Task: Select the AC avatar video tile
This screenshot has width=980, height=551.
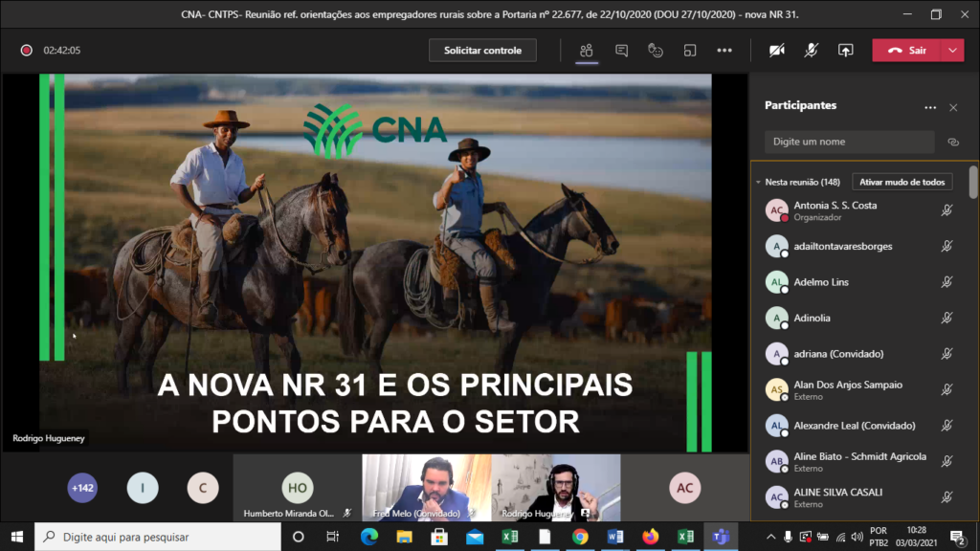Action: [685, 488]
